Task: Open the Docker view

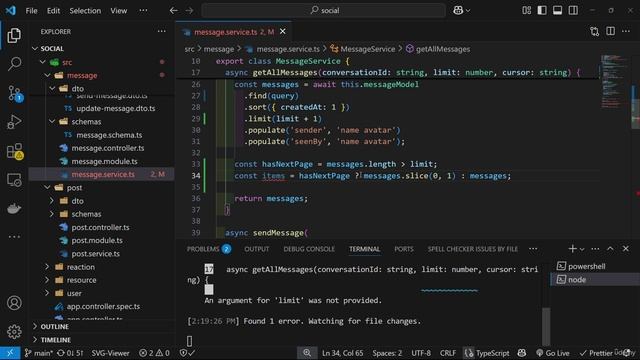Action: pyautogui.click(x=14, y=209)
